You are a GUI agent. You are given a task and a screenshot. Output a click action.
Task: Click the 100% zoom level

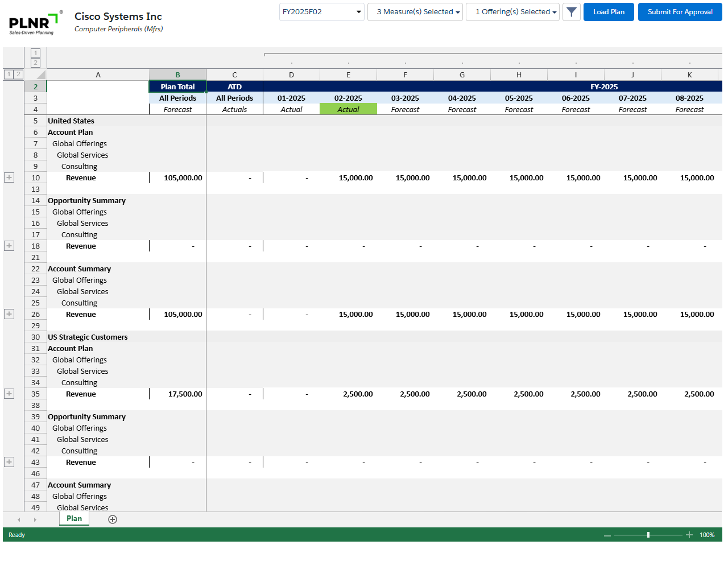(x=707, y=535)
